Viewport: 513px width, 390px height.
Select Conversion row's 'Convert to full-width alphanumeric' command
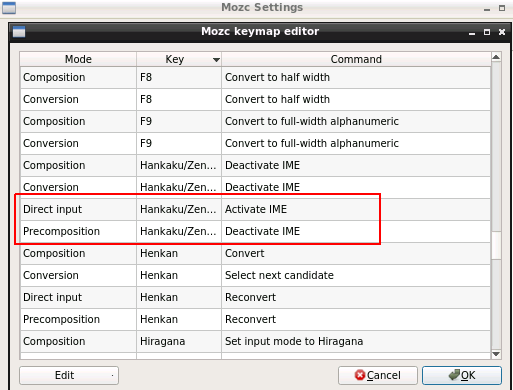pyautogui.click(x=356, y=143)
